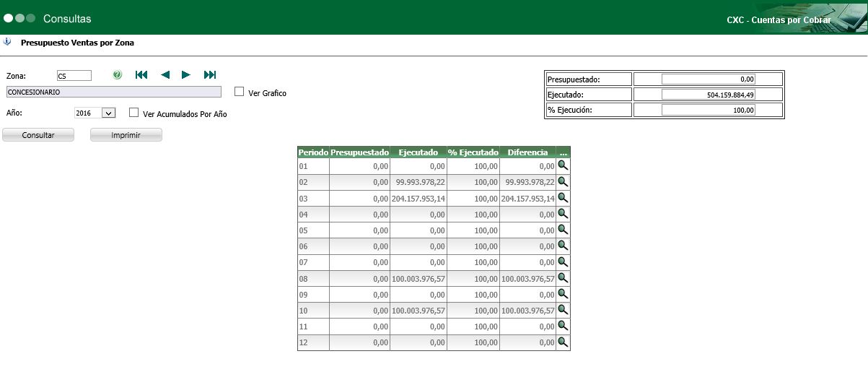Click the Presupuestado column header
This screenshot has height=385, width=868.
point(359,152)
